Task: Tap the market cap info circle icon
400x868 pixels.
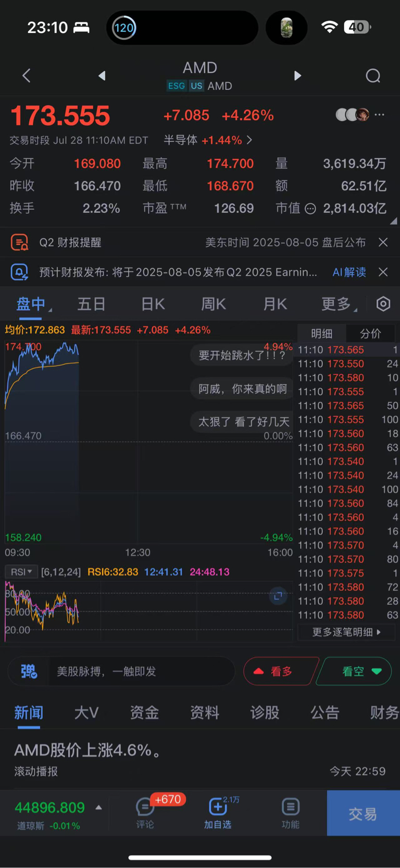Action: click(x=310, y=209)
